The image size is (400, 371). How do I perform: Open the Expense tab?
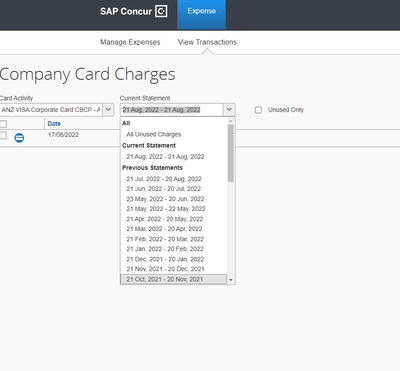point(202,15)
